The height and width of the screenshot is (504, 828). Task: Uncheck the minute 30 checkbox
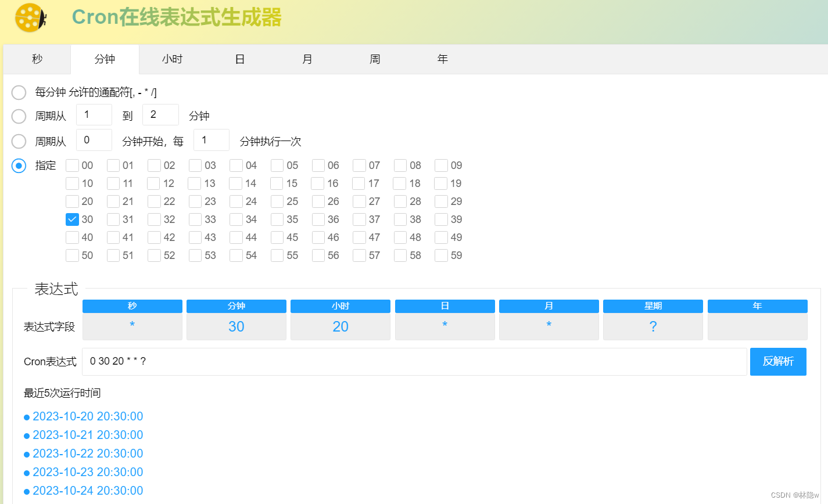[x=72, y=219]
